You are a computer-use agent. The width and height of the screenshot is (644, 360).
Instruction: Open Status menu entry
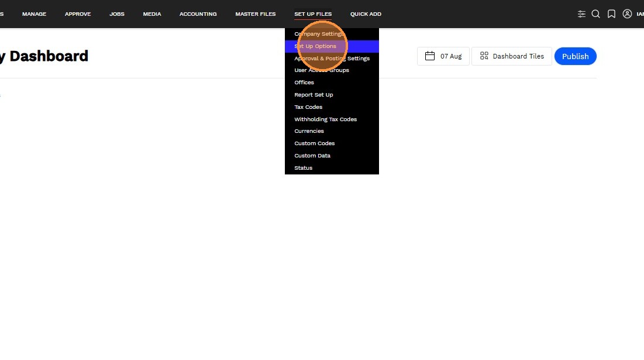pos(332,168)
